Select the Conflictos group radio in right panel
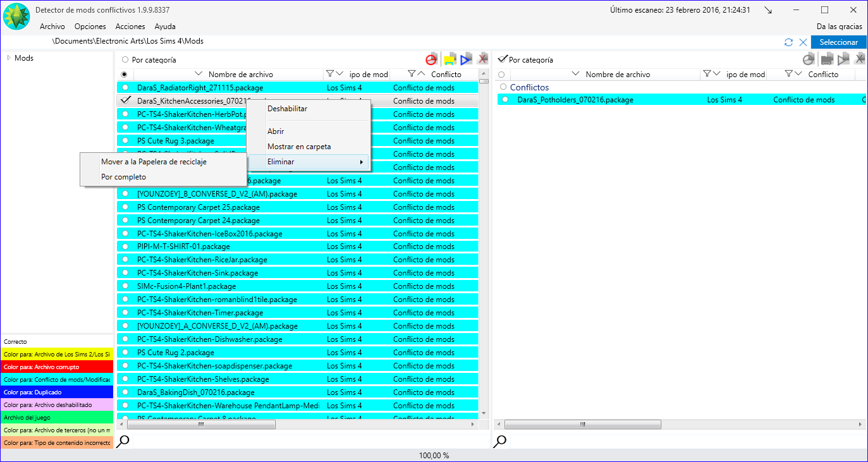The height and width of the screenshot is (462, 868). pos(503,87)
